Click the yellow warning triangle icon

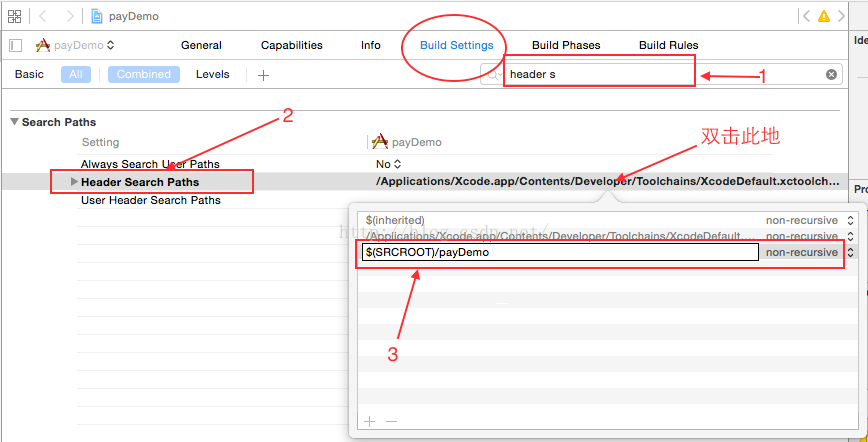pos(824,16)
